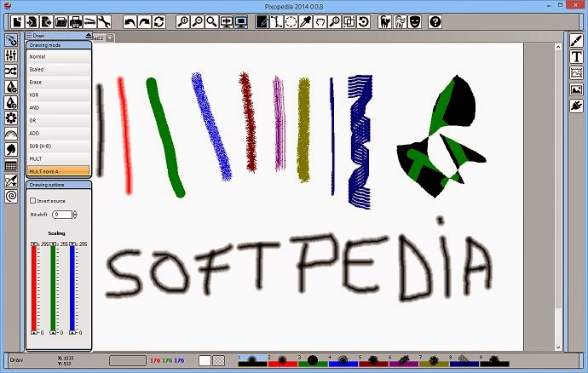Close the document tab with the X
The height and width of the screenshot is (373, 588).
(109, 37)
